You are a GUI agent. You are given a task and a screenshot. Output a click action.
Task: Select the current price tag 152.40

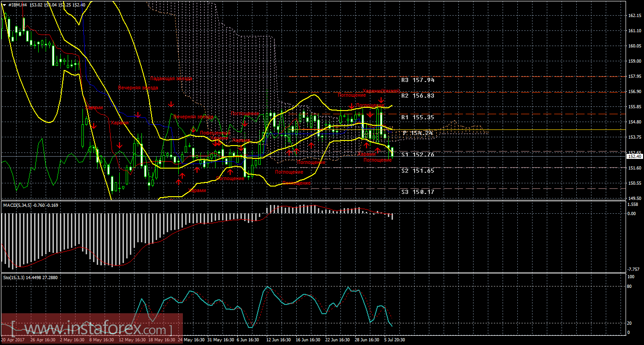(x=634, y=157)
